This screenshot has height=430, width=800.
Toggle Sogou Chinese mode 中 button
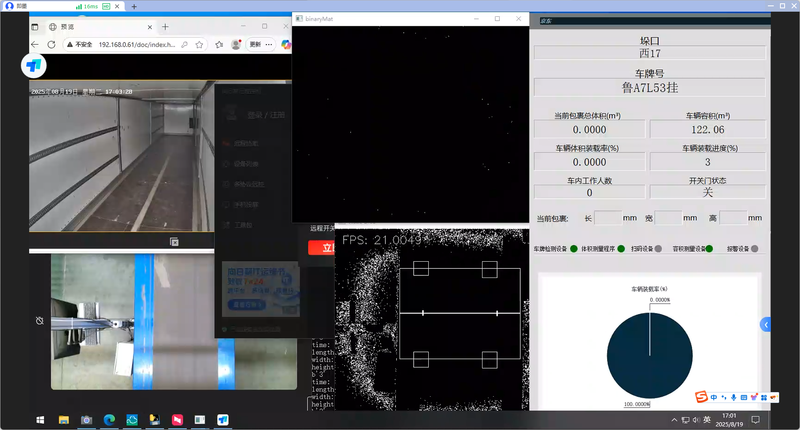[x=714, y=397]
